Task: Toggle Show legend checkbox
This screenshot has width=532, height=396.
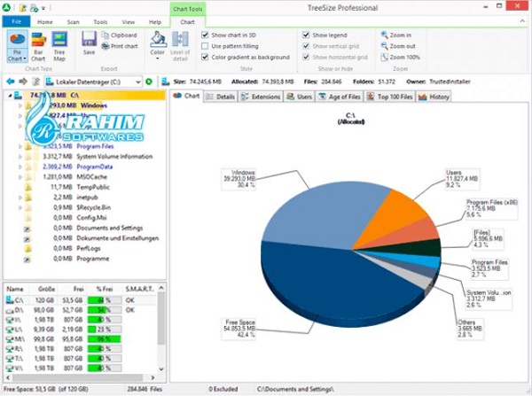Action: (306, 35)
